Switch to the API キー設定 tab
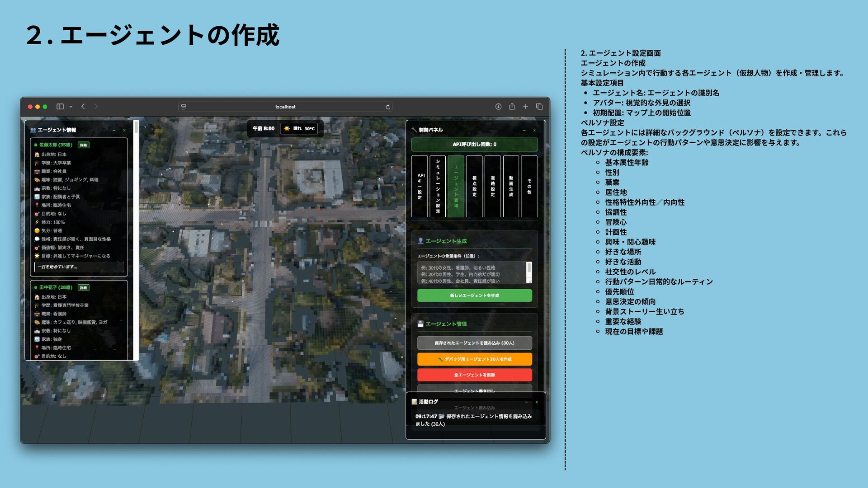 (x=420, y=186)
